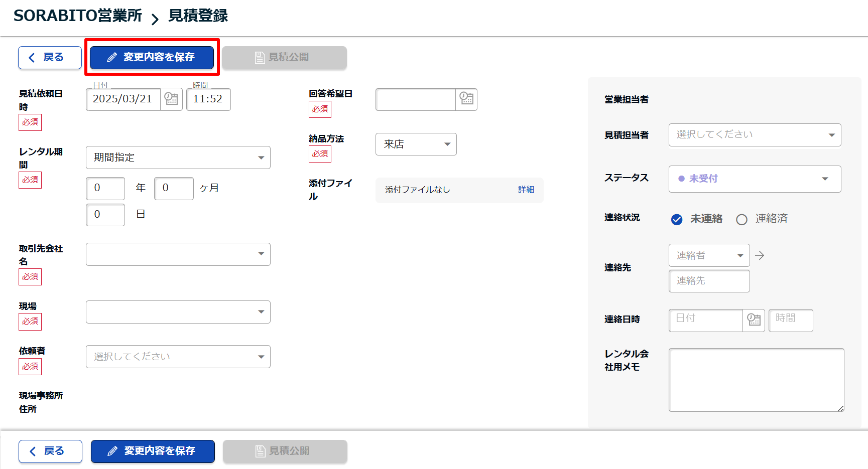Select the 未連絡 contact status option
This screenshot has width=868, height=469.
(677, 219)
